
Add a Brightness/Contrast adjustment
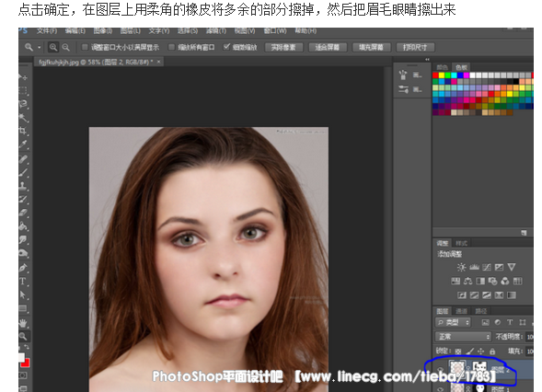pos(461,267)
